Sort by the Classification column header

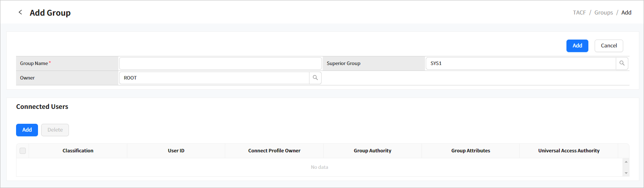click(78, 151)
